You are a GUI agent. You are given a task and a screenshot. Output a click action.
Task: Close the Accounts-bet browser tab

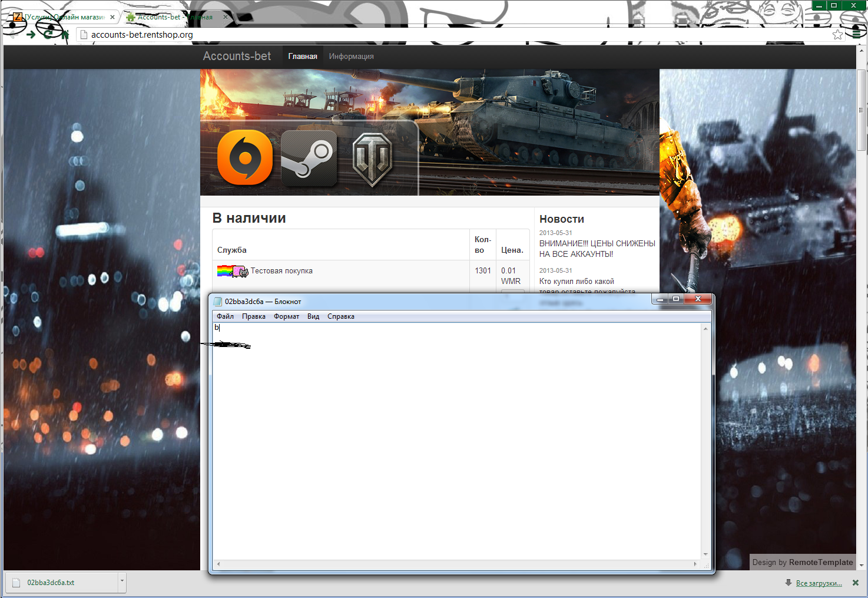[226, 17]
